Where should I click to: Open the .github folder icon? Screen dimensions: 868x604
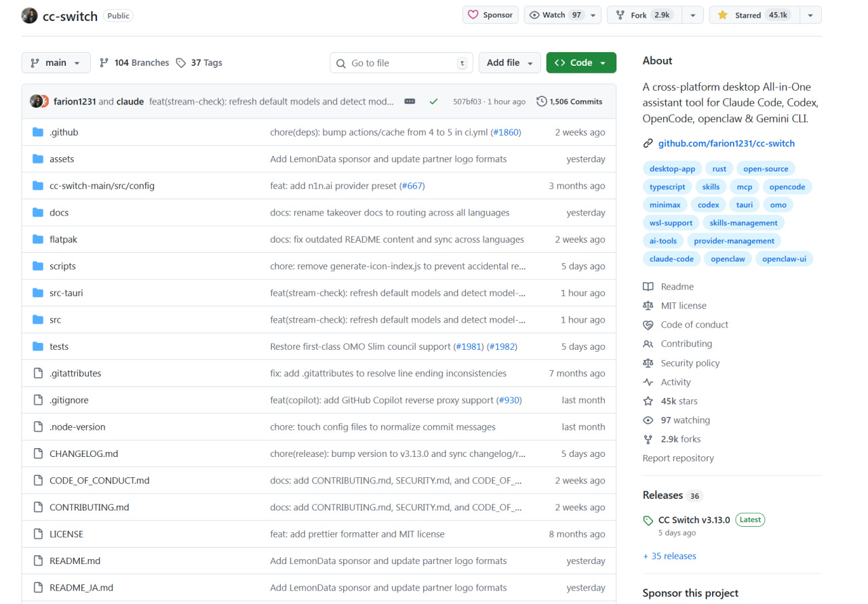pyautogui.click(x=38, y=132)
